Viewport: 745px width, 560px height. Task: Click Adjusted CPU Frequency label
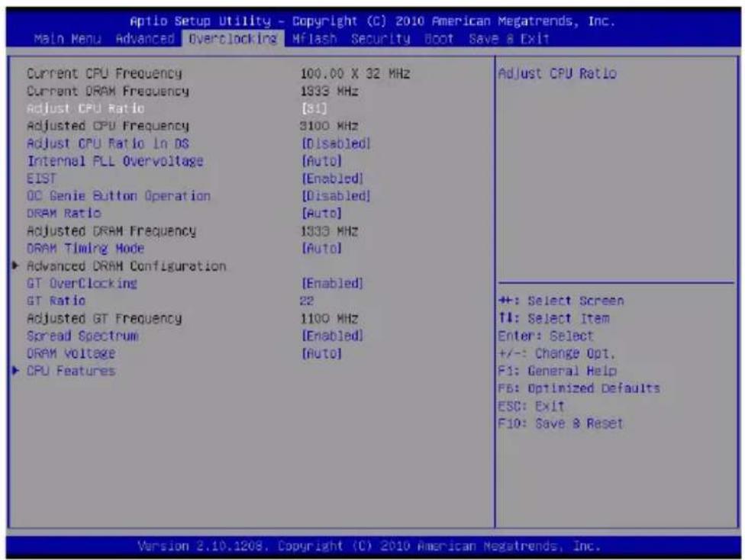[x=108, y=127]
